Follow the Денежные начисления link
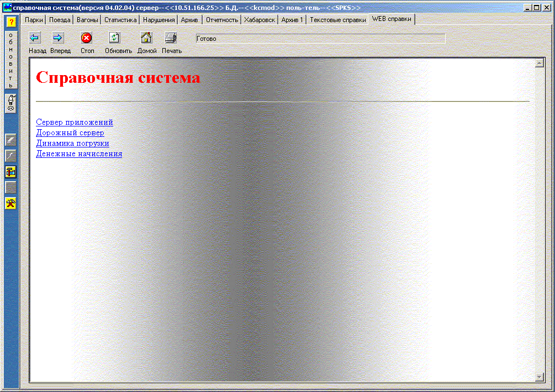Screen dimensions: 555x392 click(79, 154)
